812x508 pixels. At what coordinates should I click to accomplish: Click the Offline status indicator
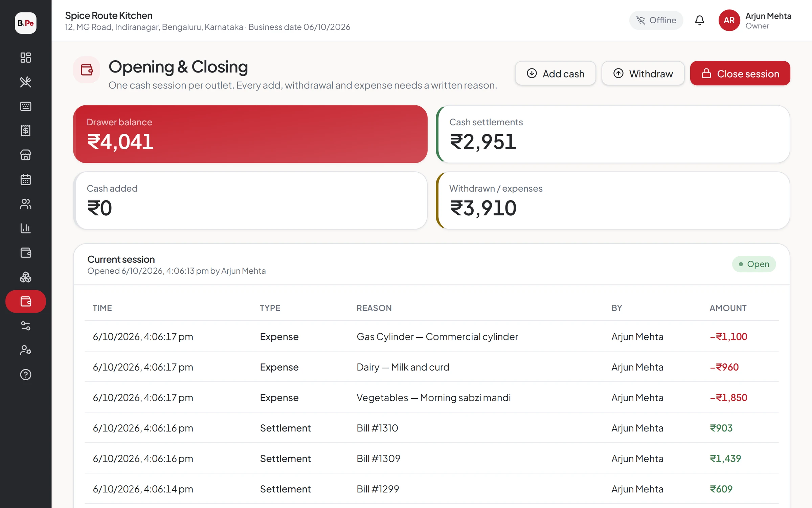(x=656, y=20)
